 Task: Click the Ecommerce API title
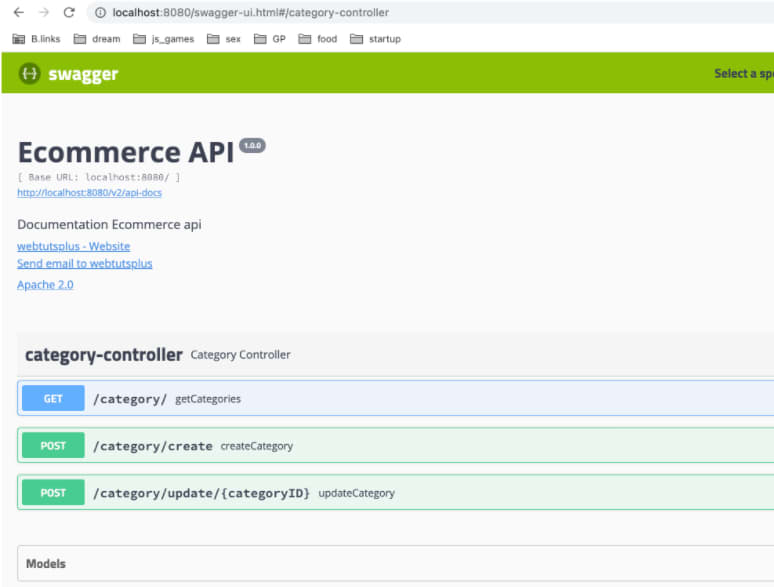point(126,152)
